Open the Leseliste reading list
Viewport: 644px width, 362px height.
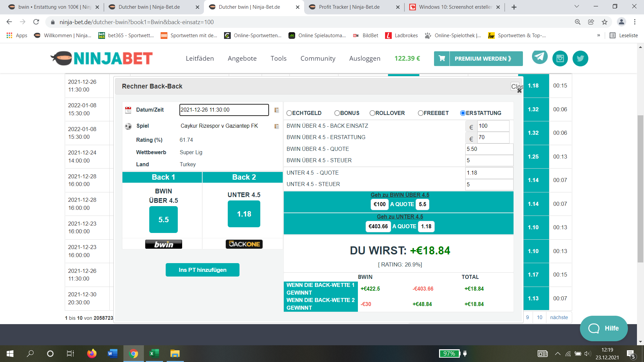(x=624, y=36)
